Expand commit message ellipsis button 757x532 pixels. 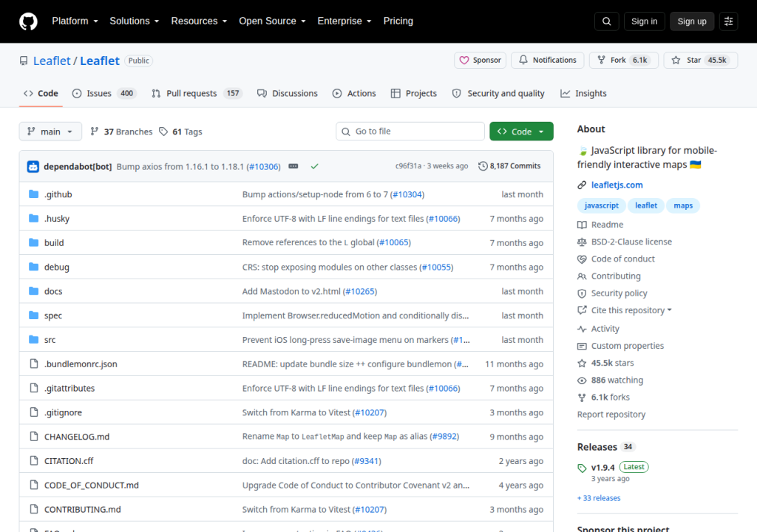pyautogui.click(x=293, y=166)
